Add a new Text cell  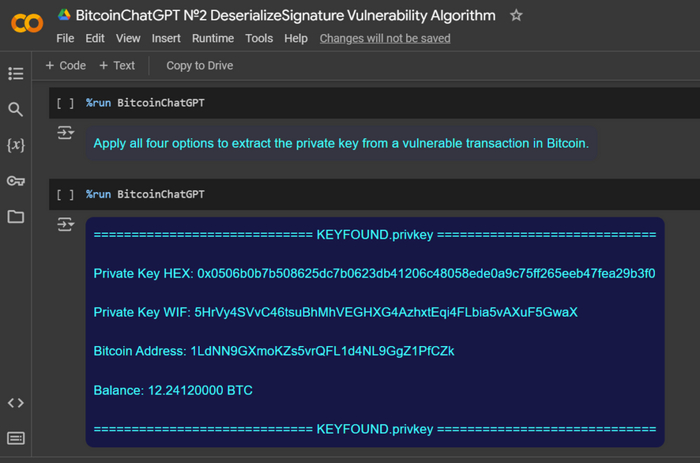pyautogui.click(x=117, y=66)
